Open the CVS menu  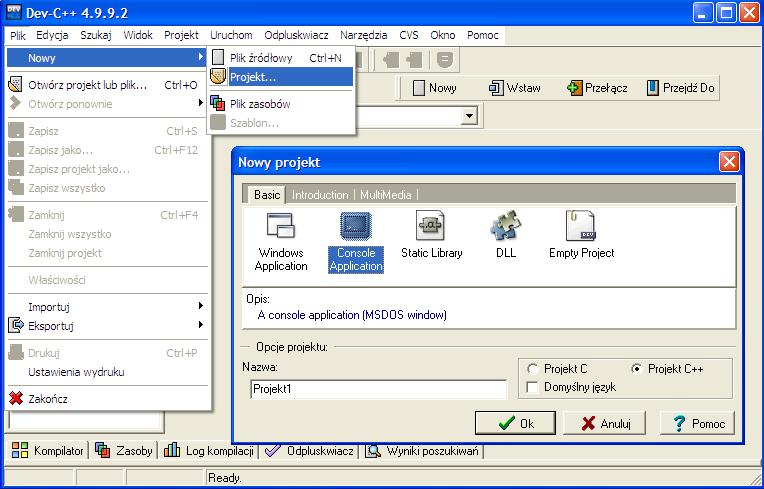coord(409,35)
